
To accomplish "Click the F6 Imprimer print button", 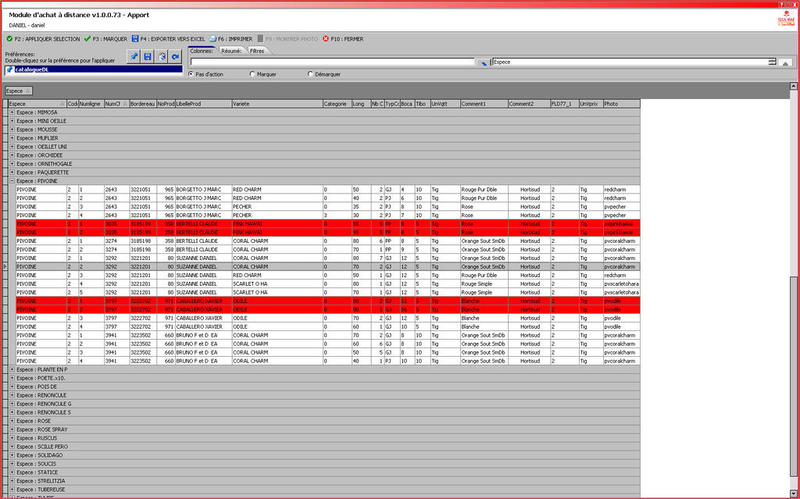I will coord(232,39).
